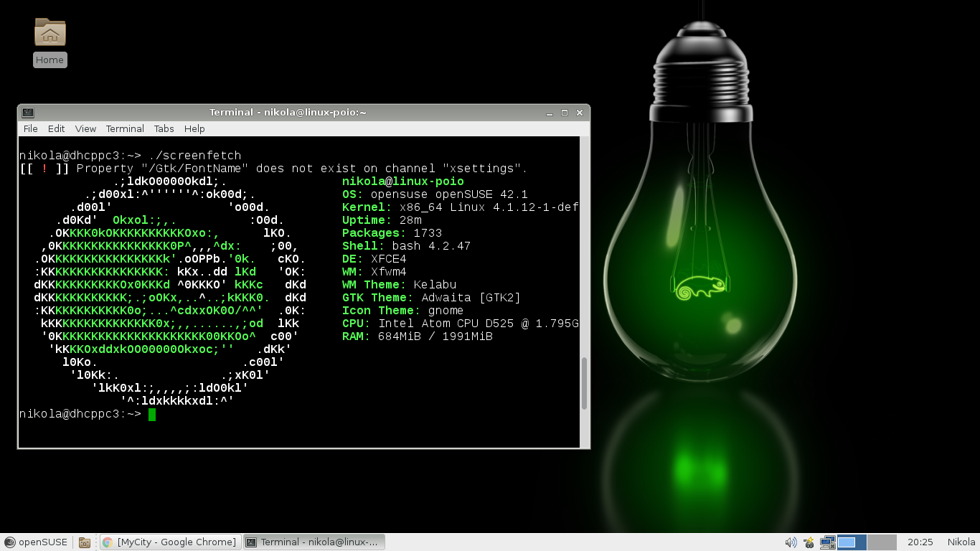Screen dimensions: 980x551
Task: Click the Kernel "x86_64 Linux" line
Action: click(461, 207)
